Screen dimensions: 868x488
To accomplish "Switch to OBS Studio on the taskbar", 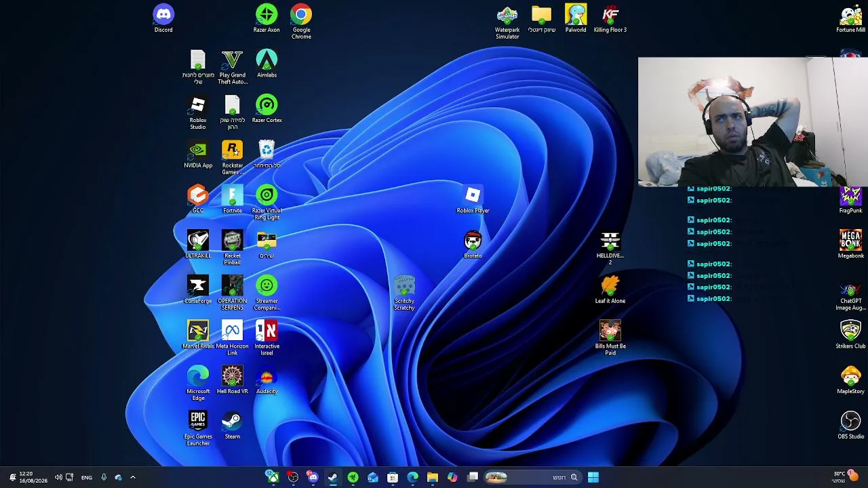I will 293,477.
